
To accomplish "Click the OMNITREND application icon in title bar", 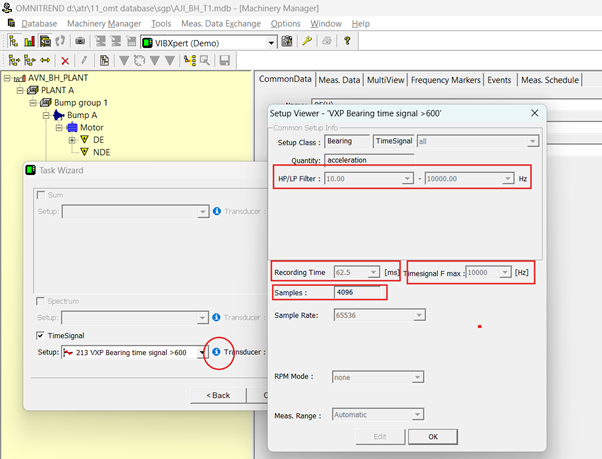I will pyautogui.click(x=7, y=8).
